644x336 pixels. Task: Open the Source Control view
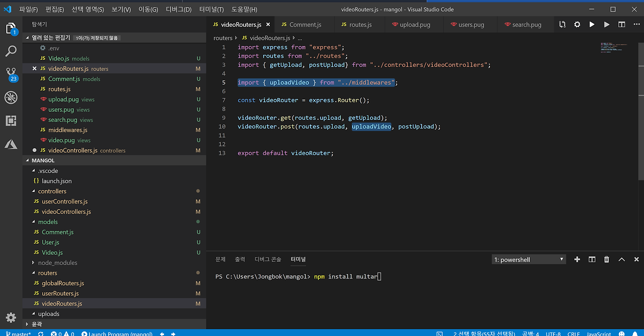coord(11,74)
